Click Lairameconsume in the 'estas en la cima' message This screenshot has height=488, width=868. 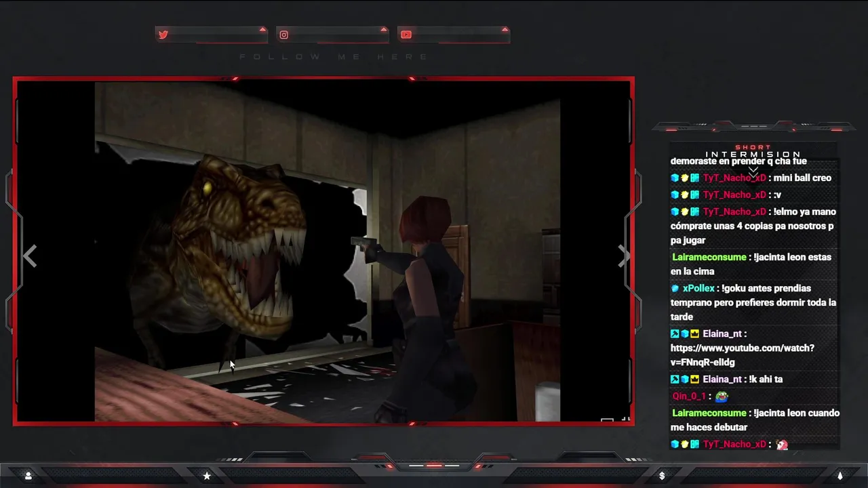[709, 258]
